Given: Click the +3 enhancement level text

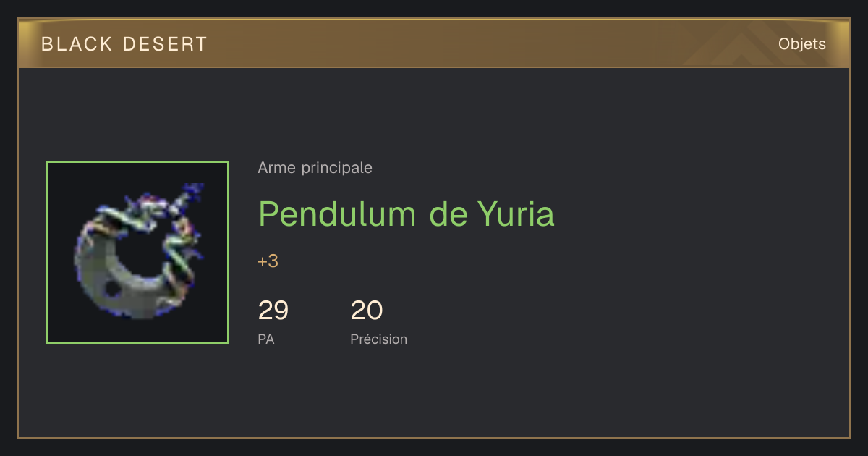Looking at the screenshot, I should coord(268,261).
